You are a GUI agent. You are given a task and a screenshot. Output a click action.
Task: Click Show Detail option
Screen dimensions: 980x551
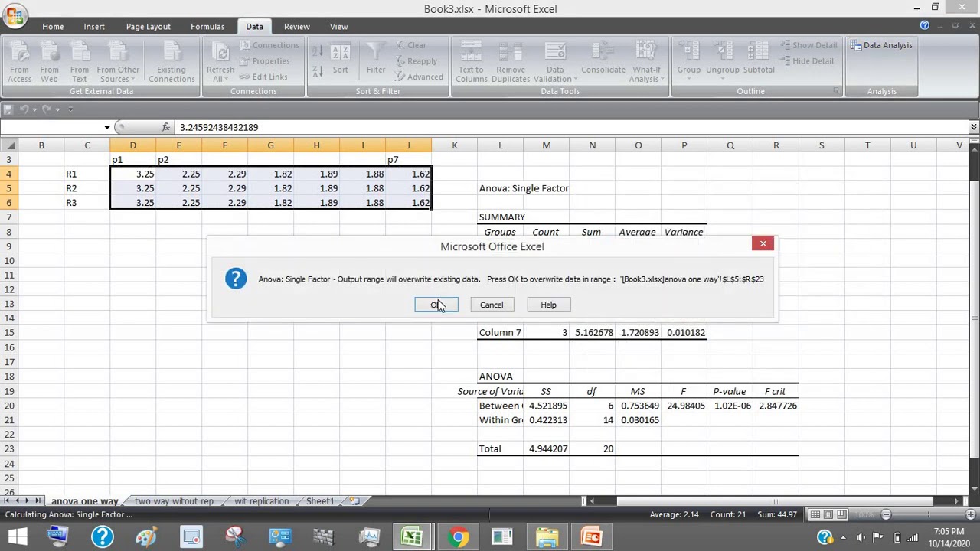click(808, 45)
